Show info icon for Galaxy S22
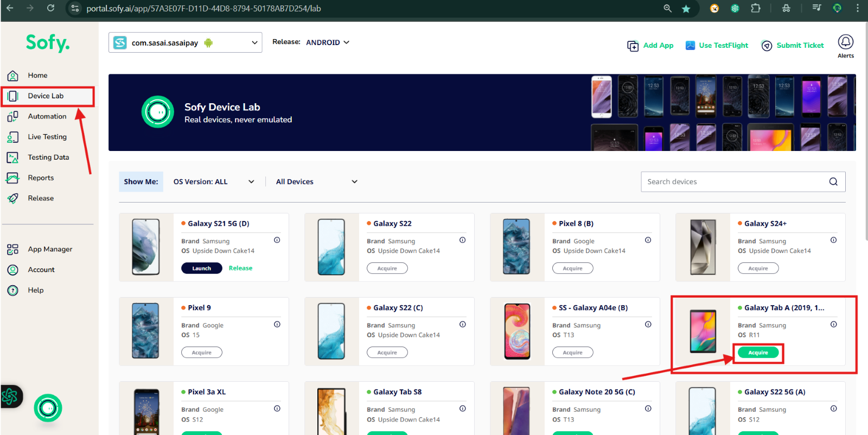The image size is (868, 435). click(463, 240)
